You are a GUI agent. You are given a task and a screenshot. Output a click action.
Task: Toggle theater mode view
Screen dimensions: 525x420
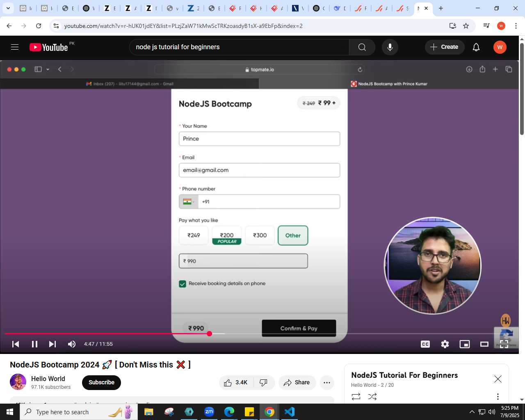(x=484, y=344)
